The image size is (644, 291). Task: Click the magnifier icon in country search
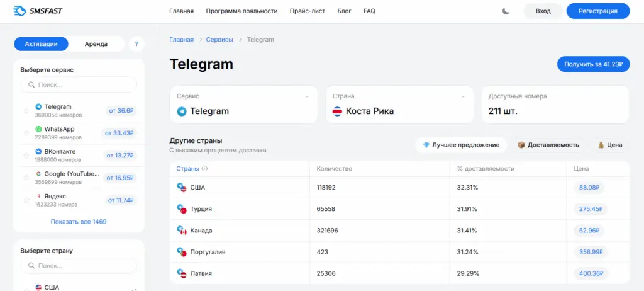(31, 265)
